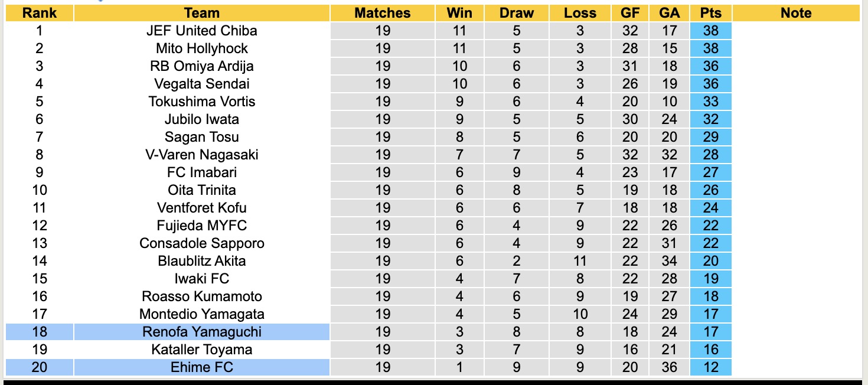Open the JEF United Chiba team name

pyautogui.click(x=201, y=31)
